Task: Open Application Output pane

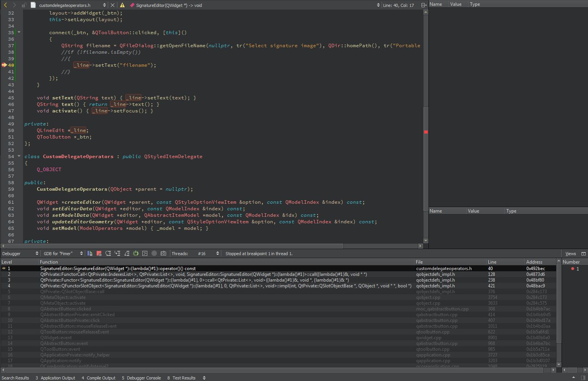Action: 55,378
